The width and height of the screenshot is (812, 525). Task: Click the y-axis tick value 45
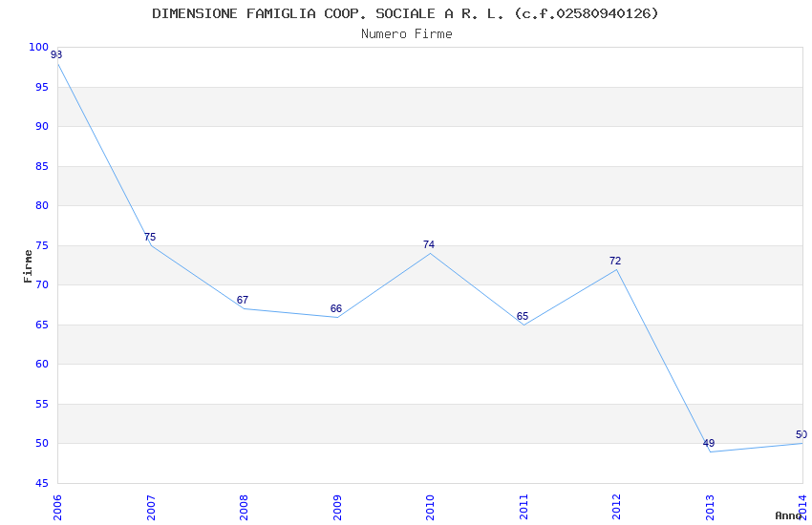coord(42,483)
